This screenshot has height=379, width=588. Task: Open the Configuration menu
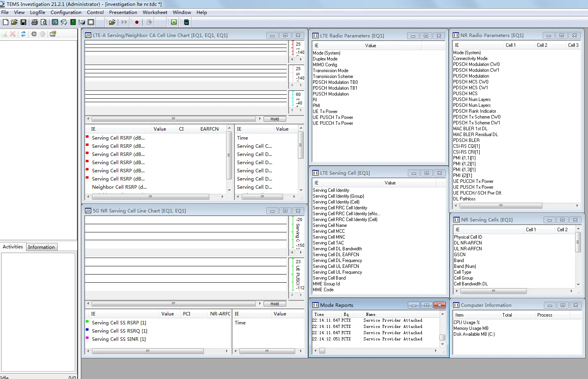click(x=66, y=12)
